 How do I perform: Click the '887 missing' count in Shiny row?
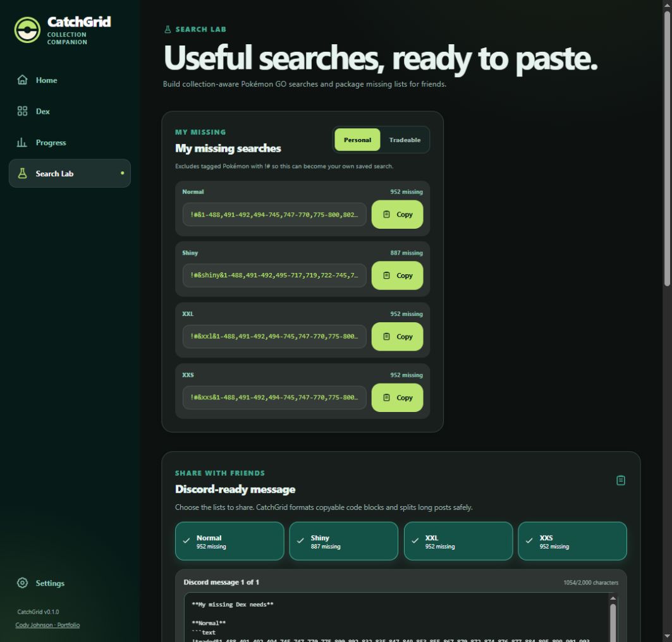tap(406, 253)
